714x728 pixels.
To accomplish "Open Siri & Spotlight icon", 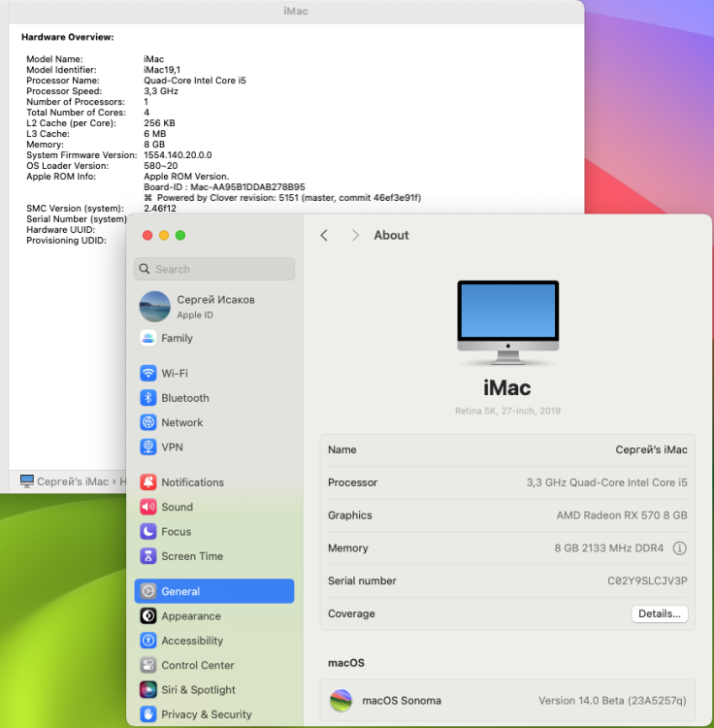I will [148, 690].
